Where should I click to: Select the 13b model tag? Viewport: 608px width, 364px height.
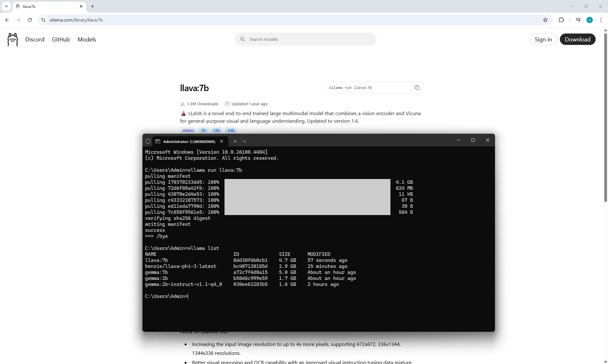tap(216, 130)
